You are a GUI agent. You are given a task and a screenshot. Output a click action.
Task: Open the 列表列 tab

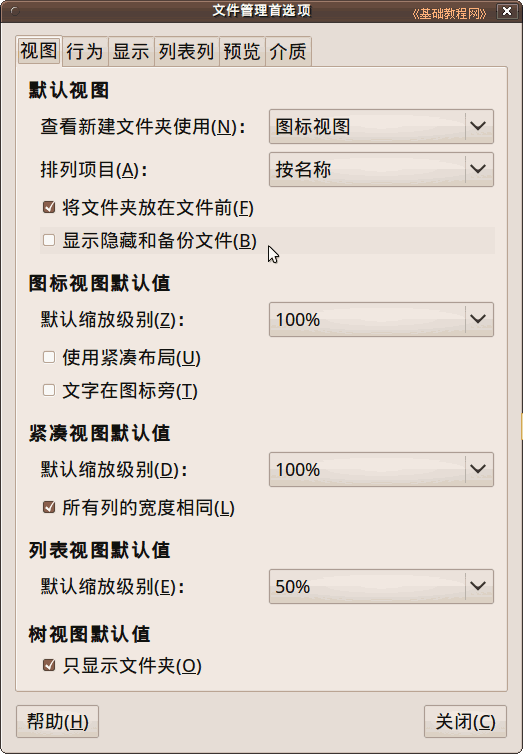click(x=187, y=51)
